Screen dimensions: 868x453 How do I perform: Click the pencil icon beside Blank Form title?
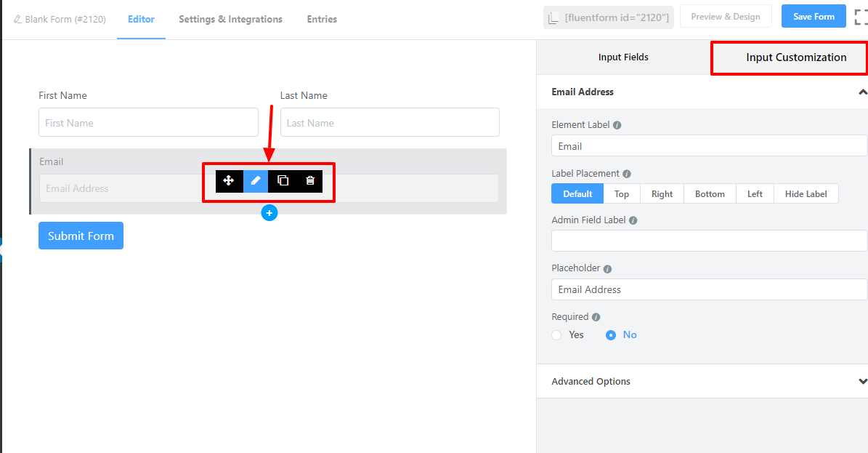coord(17,20)
